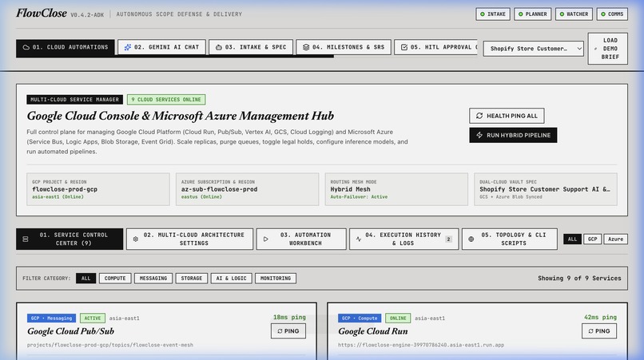
Task: Click the Dual-Cloud Vault Spec card
Action: (x=546, y=189)
